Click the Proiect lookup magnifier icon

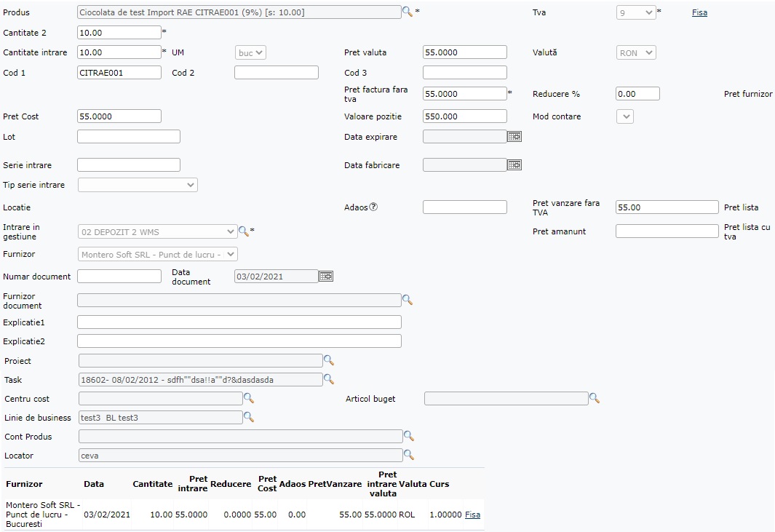click(329, 360)
